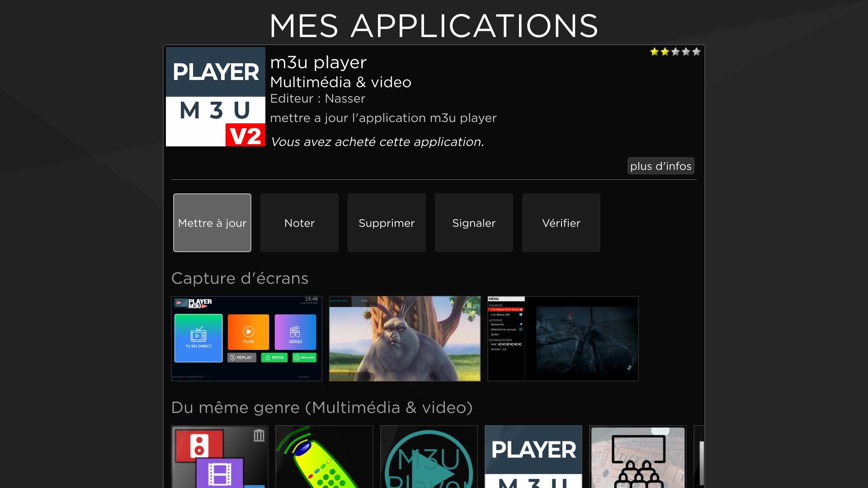Click Supprimer to remove the app
This screenshot has height=488, width=868.
(387, 223)
